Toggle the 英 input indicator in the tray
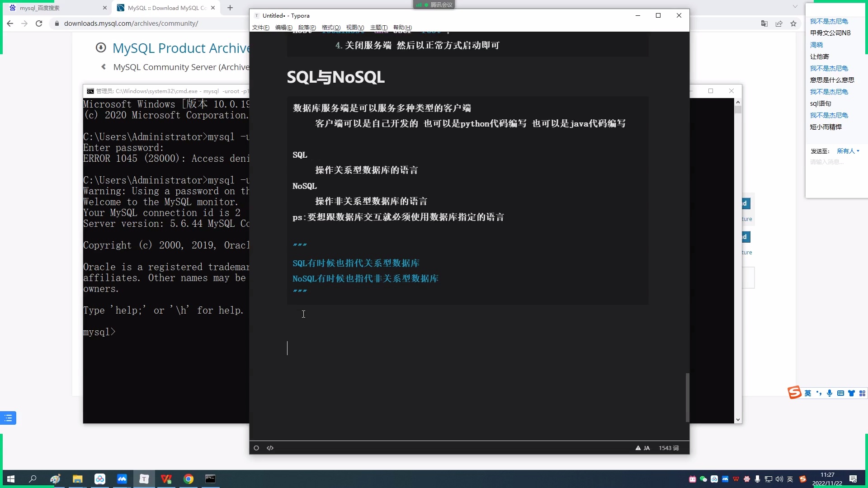 (791, 479)
